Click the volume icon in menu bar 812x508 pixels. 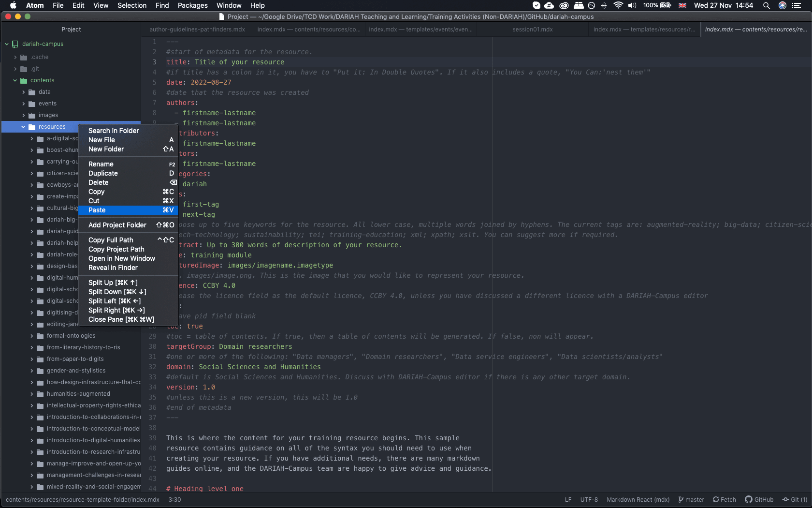pos(632,6)
